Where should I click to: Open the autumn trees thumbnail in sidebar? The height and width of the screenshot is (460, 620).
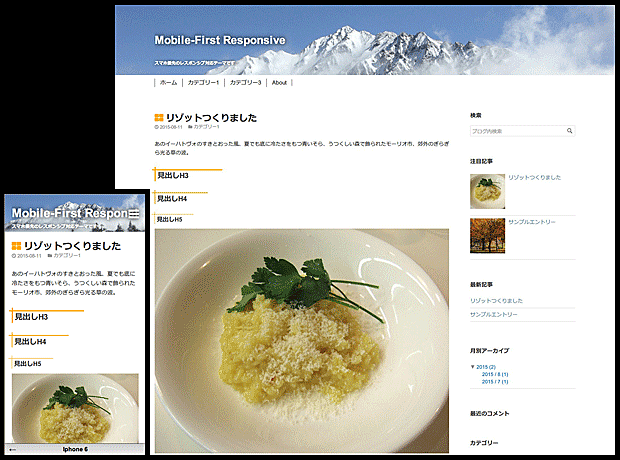[488, 235]
